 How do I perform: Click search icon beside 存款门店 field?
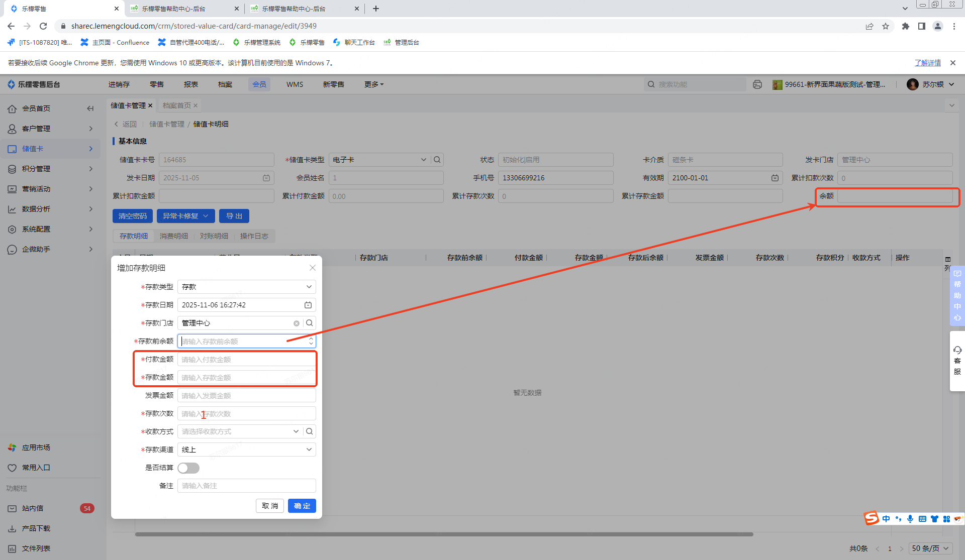[310, 323]
